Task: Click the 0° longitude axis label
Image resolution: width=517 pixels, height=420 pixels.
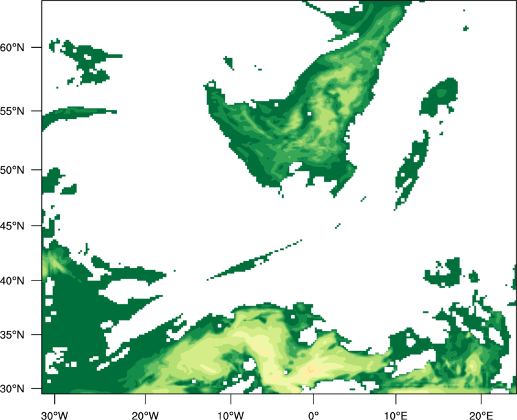Action: click(x=313, y=415)
